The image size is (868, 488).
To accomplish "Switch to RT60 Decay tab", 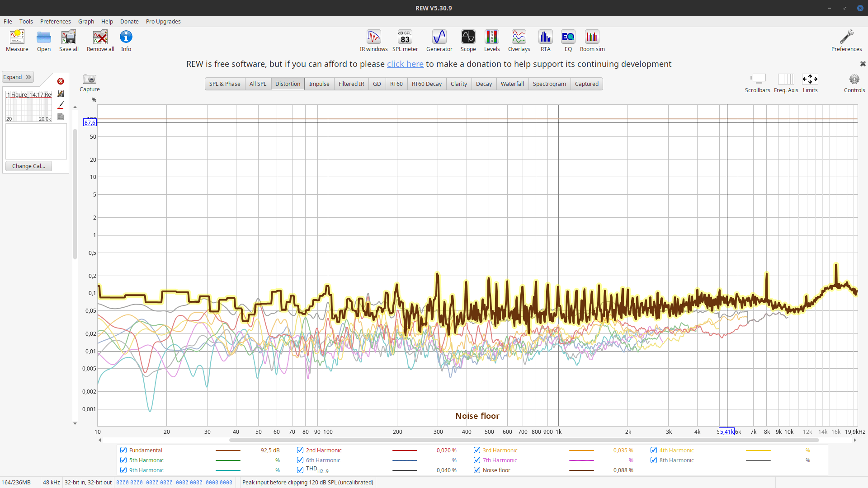I will (x=427, y=84).
